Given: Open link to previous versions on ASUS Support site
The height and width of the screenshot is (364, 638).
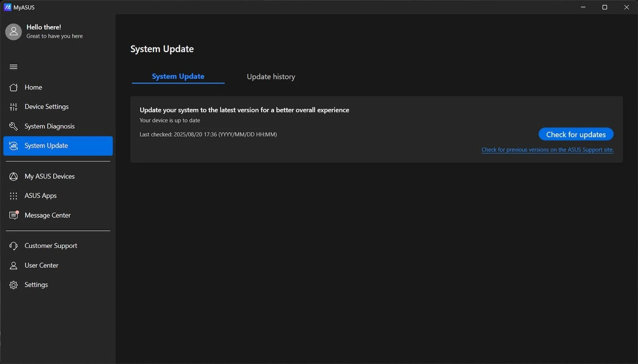Looking at the screenshot, I should pos(547,150).
